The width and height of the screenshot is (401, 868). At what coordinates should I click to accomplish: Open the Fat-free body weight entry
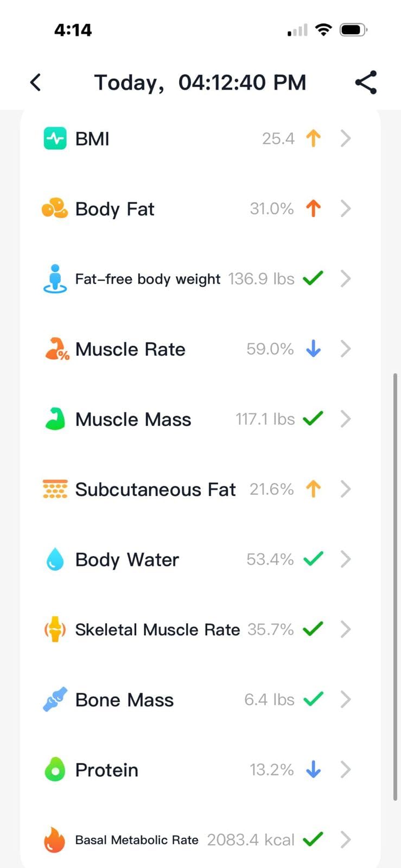(x=148, y=279)
